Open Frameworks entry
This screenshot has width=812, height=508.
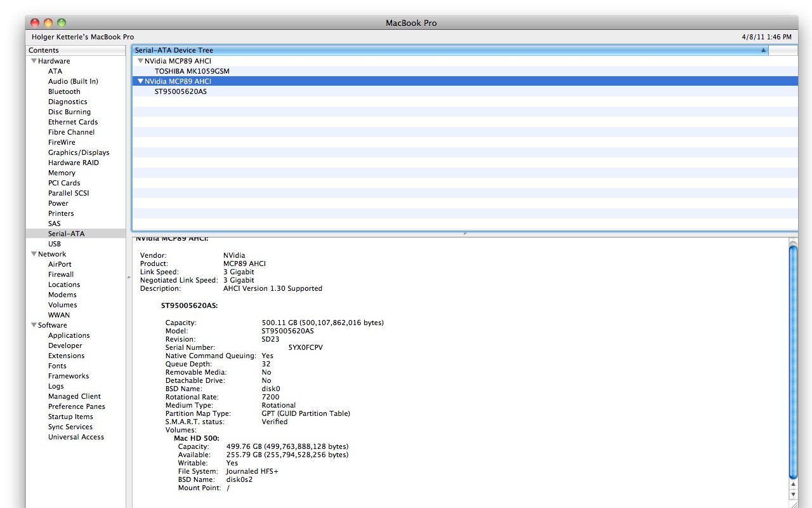69,376
